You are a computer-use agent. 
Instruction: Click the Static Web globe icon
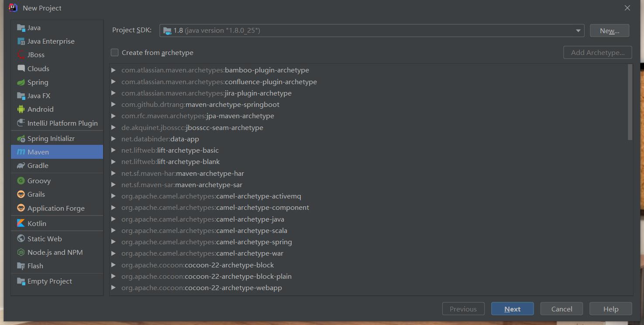click(x=21, y=239)
